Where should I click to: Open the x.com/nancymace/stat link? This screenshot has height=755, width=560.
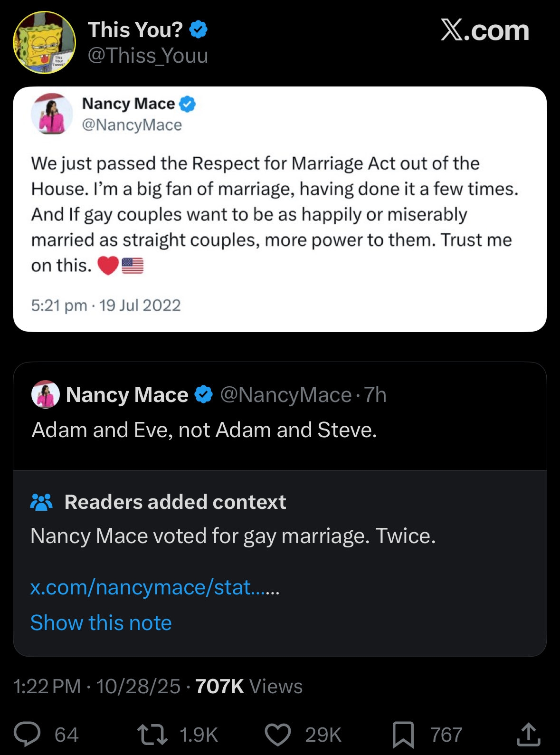155,588
